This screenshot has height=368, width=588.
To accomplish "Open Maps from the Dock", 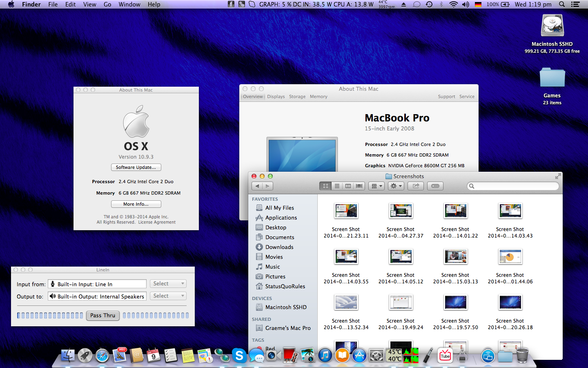I will (205, 355).
